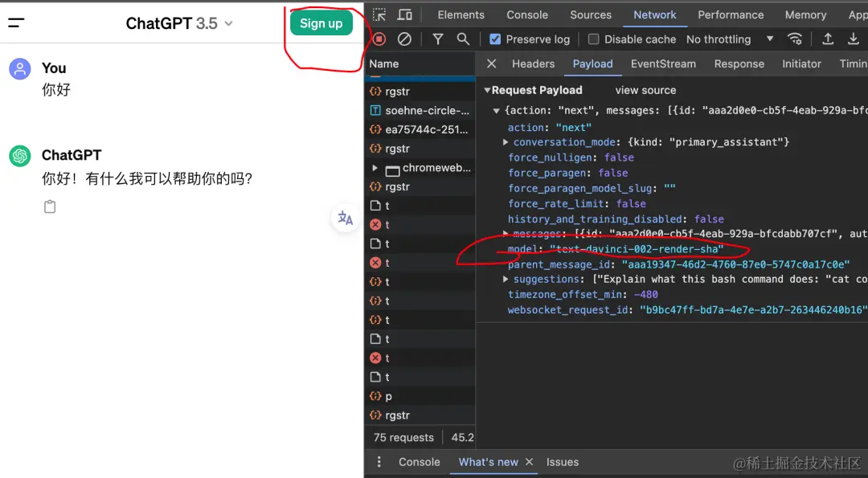Click the green Sign up button
This screenshot has width=868, height=478.
click(x=321, y=23)
